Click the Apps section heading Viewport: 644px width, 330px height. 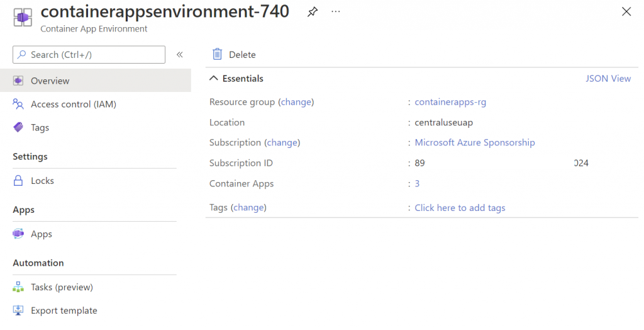click(x=23, y=210)
